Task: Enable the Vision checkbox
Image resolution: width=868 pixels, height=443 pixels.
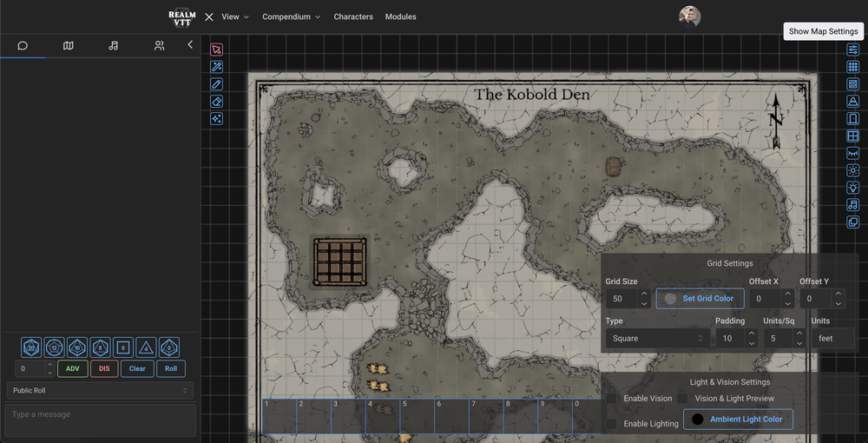Action: tap(612, 399)
